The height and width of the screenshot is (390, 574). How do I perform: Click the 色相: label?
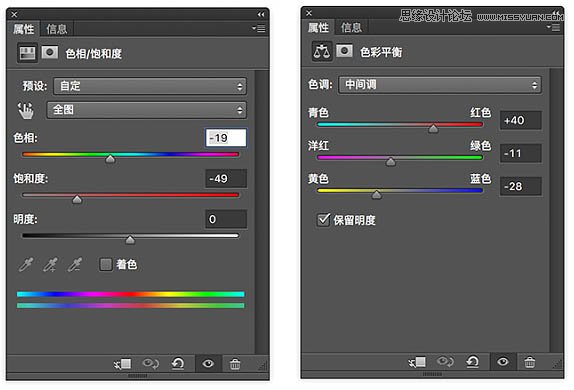[25, 138]
